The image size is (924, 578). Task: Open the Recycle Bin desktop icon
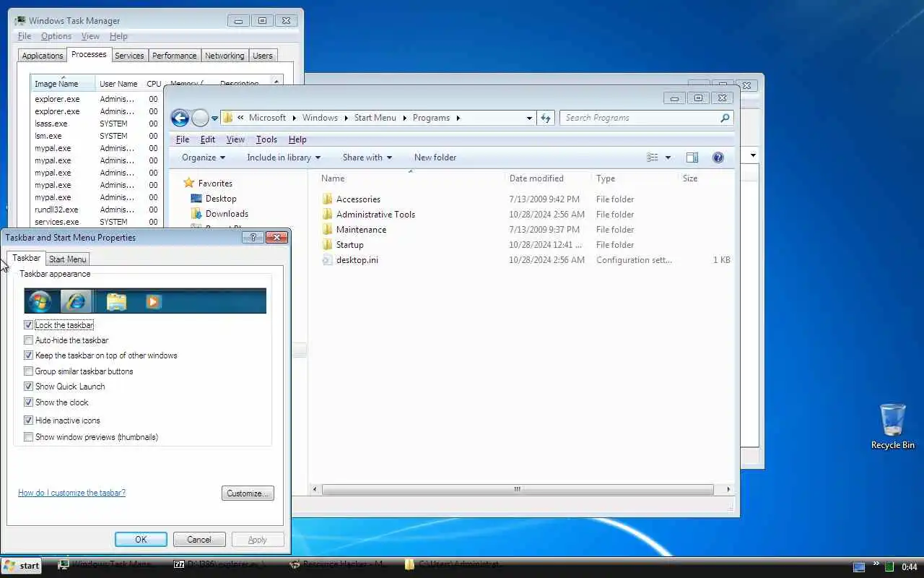pyautogui.click(x=893, y=426)
